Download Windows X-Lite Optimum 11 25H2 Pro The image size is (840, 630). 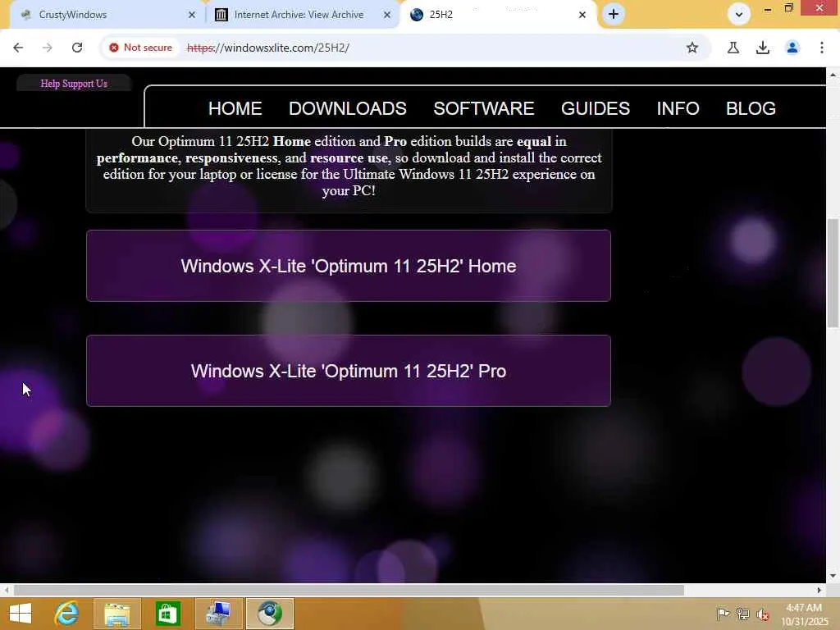348,371
